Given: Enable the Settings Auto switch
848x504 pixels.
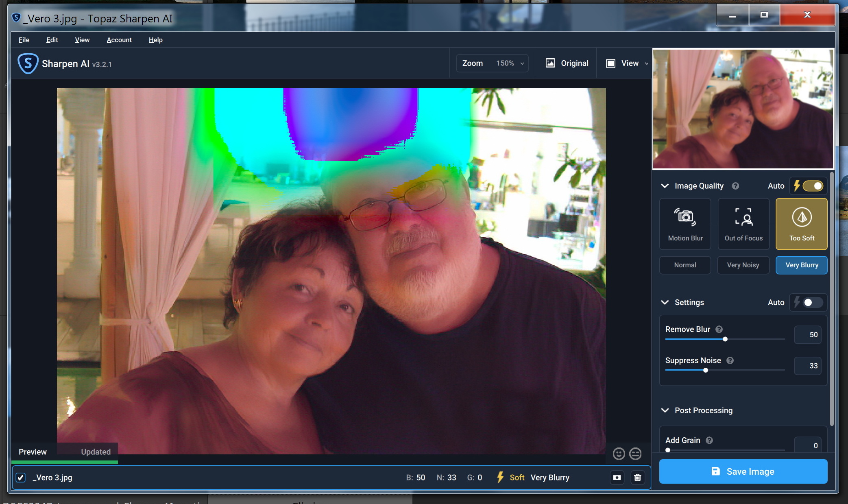Looking at the screenshot, I should [x=813, y=302].
